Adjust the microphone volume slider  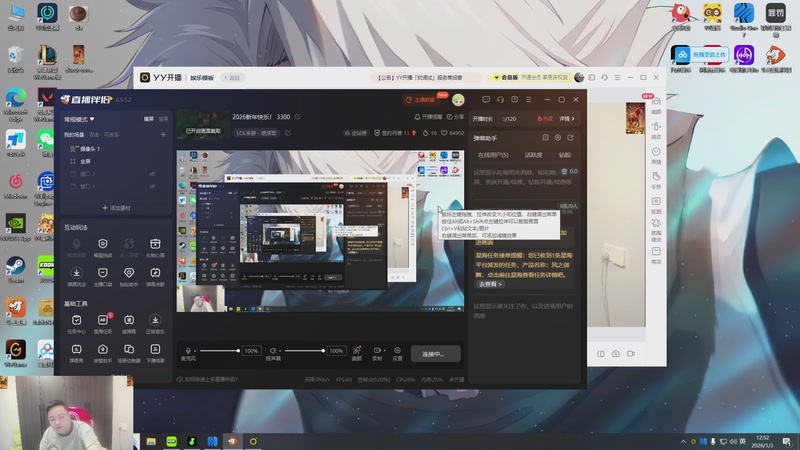tap(219, 351)
